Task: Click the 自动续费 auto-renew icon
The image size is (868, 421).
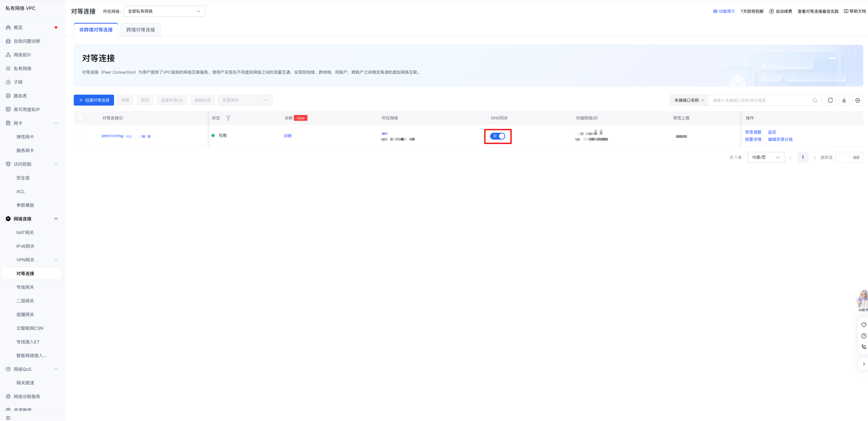Action: pyautogui.click(x=772, y=11)
